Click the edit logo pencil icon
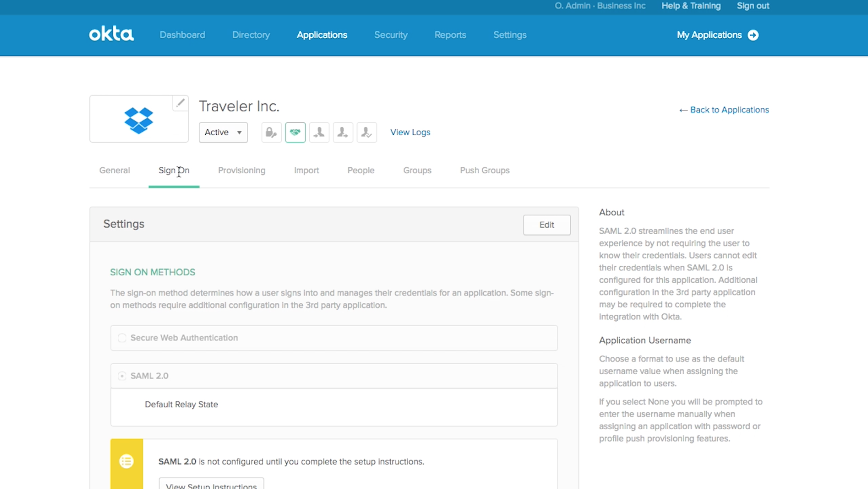 click(x=180, y=103)
